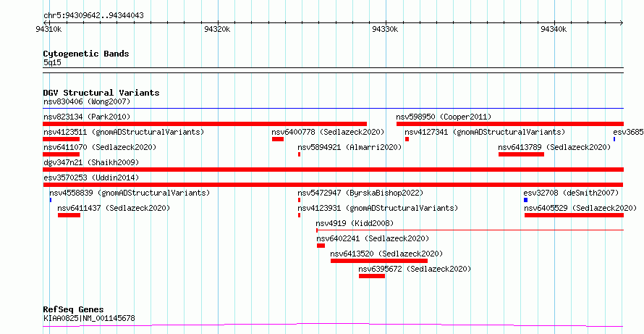Select the nsv4558839 gnomAD variant label
Viewport: 644px width, 334px height.
click(x=130, y=193)
